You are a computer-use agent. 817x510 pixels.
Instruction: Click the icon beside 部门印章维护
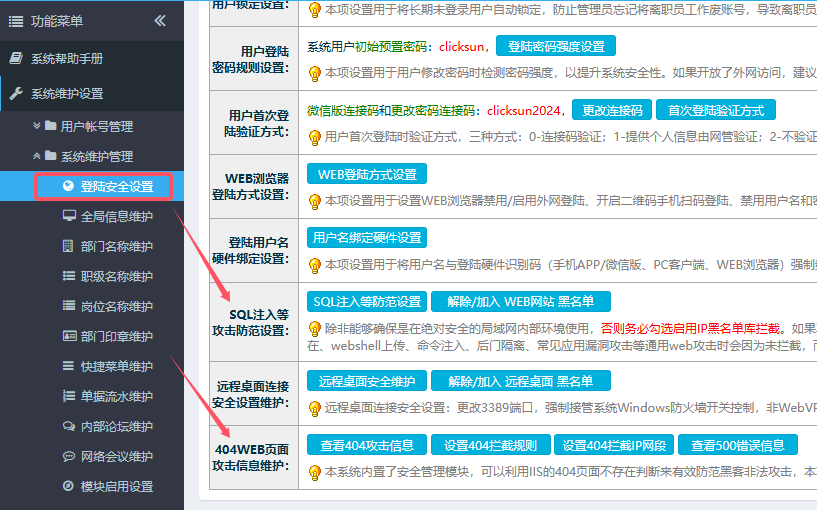(x=68, y=336)
